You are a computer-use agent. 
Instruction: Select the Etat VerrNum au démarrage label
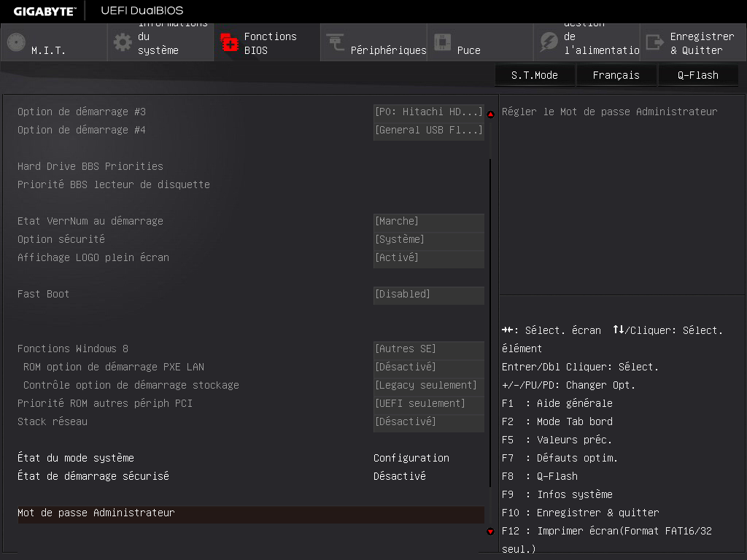click(x=90, y=222)
